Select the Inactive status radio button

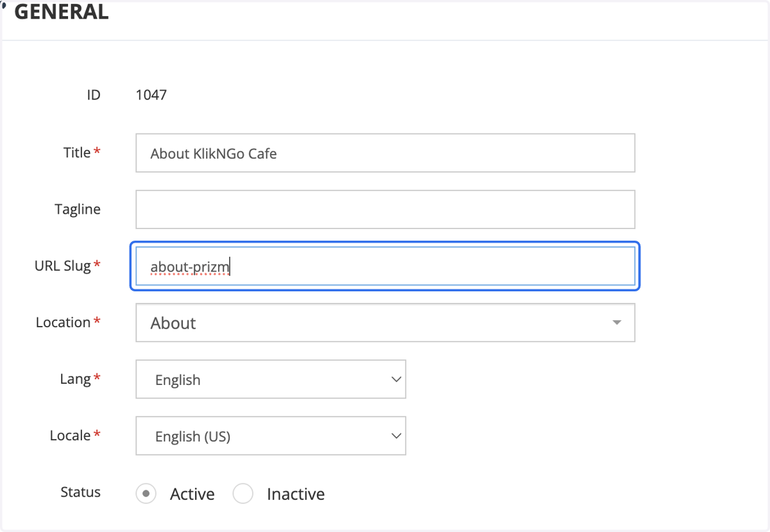tap(243, 493)
